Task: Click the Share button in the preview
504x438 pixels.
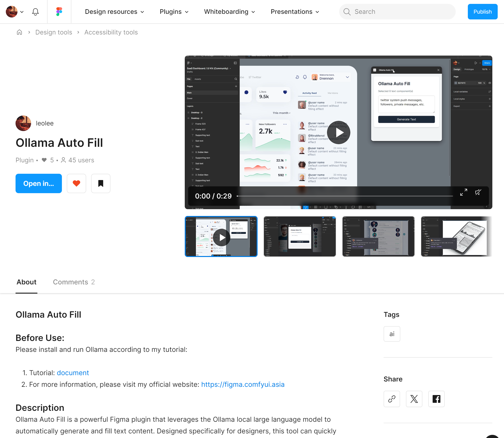Action: point(487,63)
